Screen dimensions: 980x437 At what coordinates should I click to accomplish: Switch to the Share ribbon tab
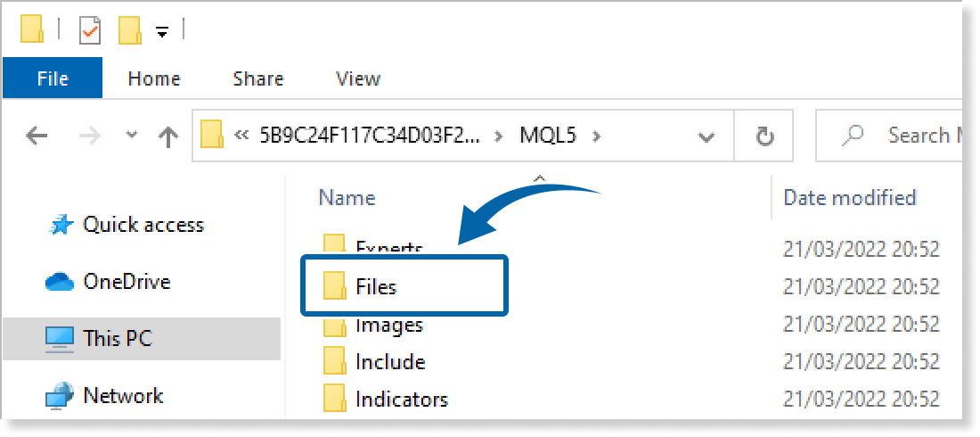click(257, 78)
